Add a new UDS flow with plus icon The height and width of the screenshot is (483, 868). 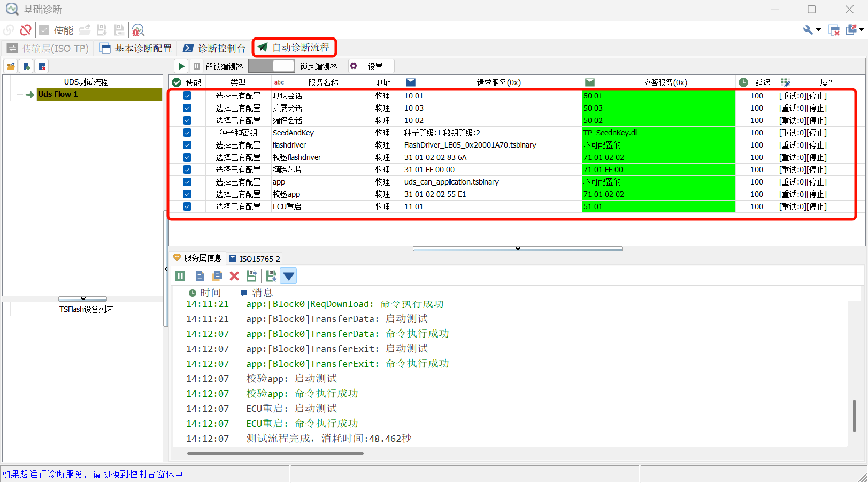(26, 66)
